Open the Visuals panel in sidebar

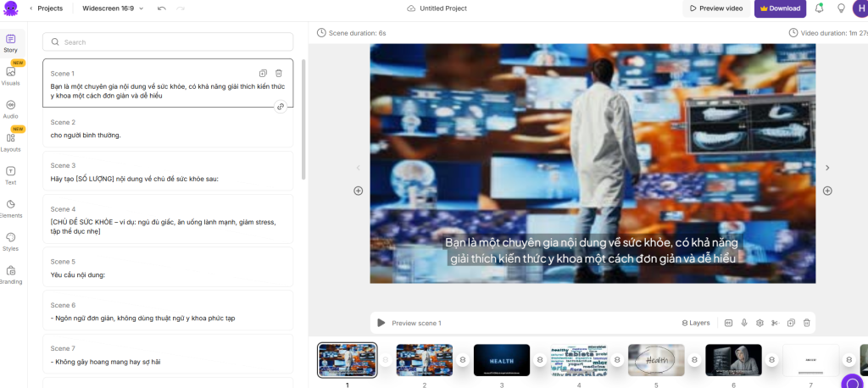(x=10, y=75)
